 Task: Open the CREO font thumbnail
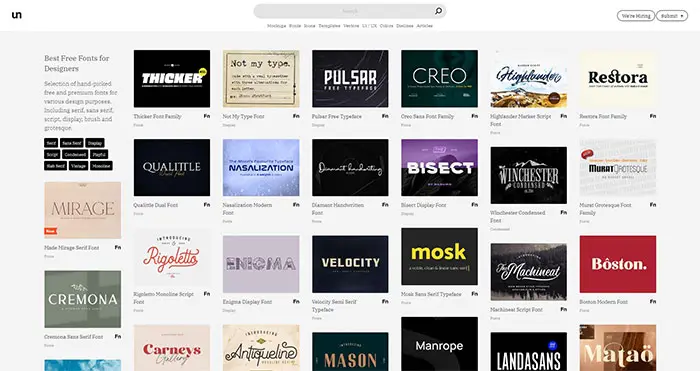(x=439, y=79)
